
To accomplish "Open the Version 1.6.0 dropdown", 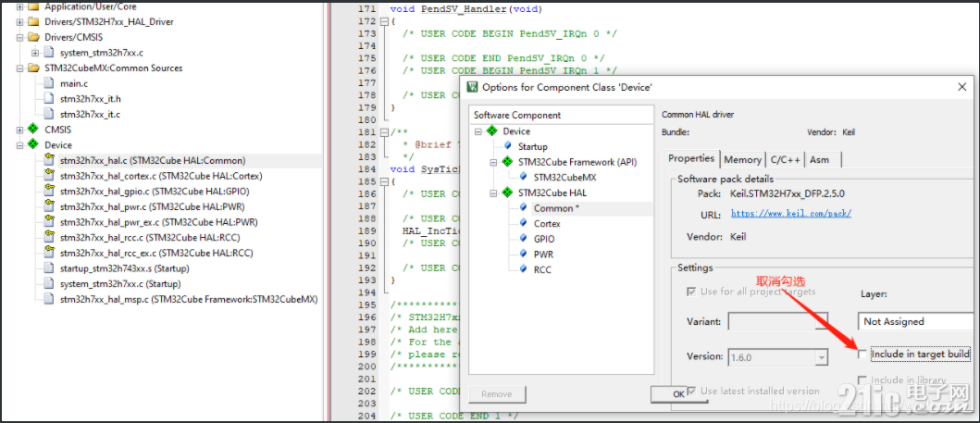I will pos(821,356).
